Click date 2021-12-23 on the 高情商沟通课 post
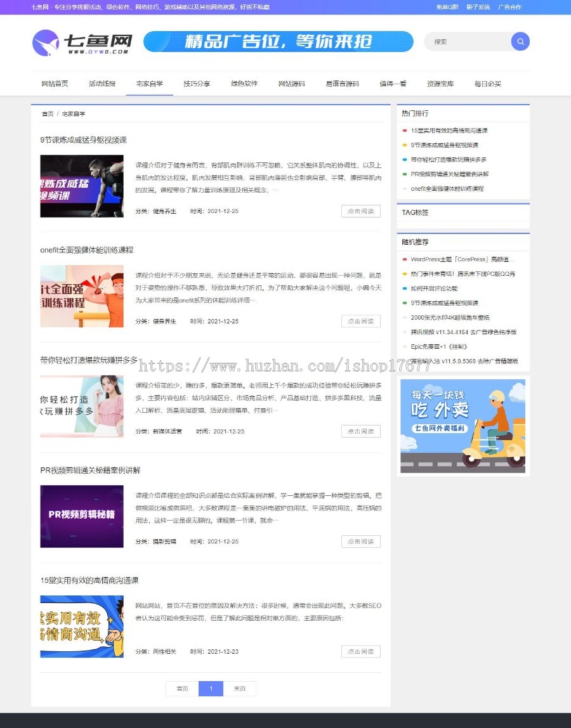Image resolution: width=571 pixels, height=728 pixels. click(223, 651)
